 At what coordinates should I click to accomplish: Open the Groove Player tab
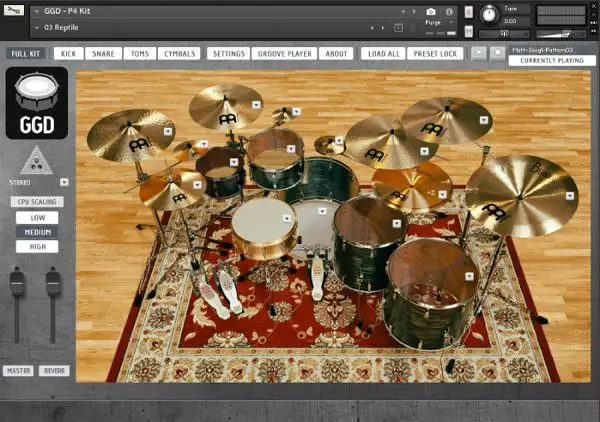pos(286,53)
